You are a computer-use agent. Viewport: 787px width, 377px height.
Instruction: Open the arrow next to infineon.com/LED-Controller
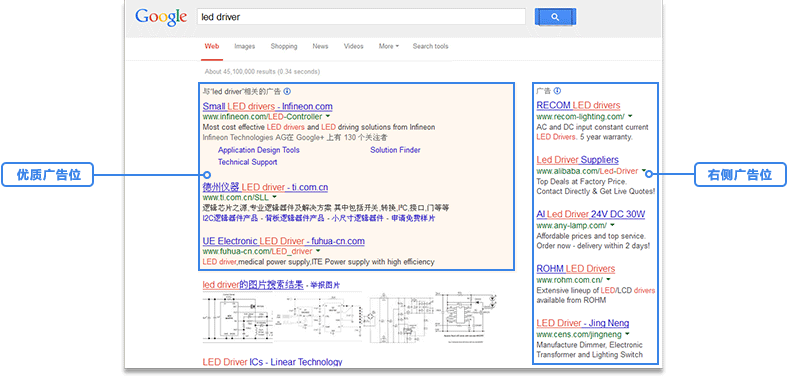(x=327, y=116)
